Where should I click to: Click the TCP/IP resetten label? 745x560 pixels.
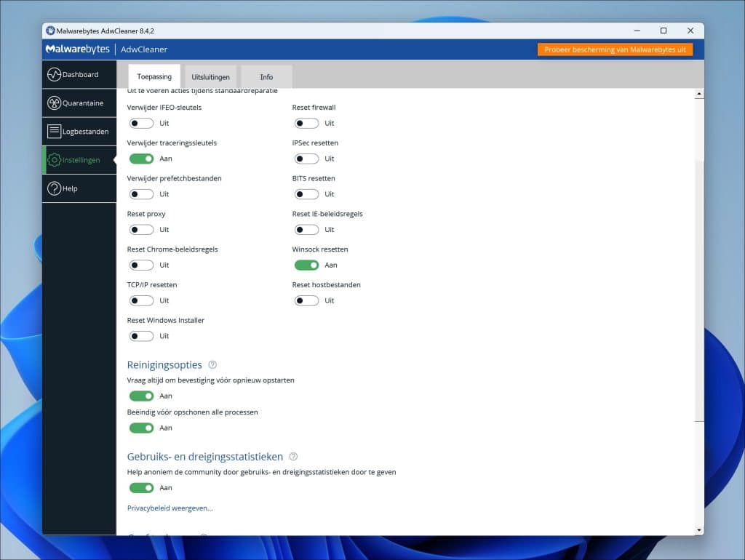point(151,285)
